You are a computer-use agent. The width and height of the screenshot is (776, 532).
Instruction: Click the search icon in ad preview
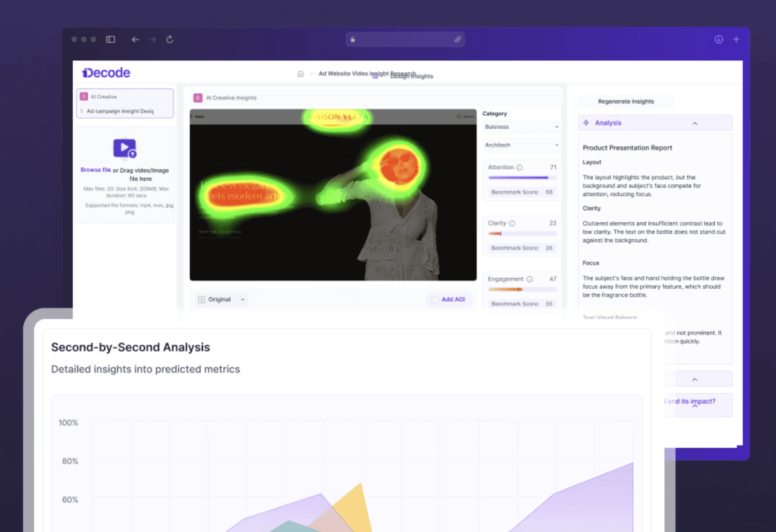pyautogui.click(x=459, y=117)
